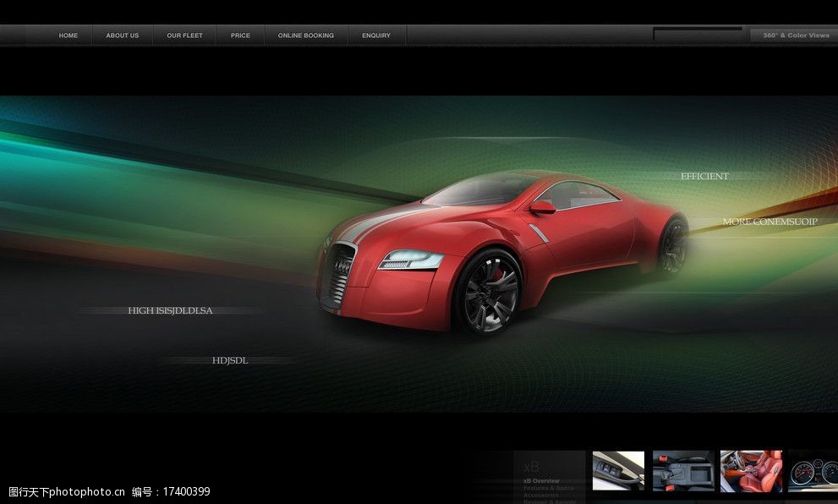Select the MORE CONEMSUOIP text link

tap(770, 222)
